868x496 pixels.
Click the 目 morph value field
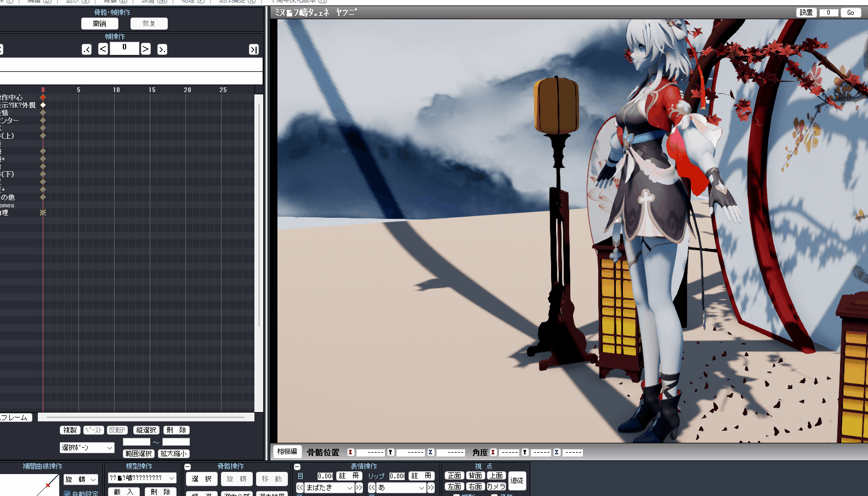click(x=325, y=476)
